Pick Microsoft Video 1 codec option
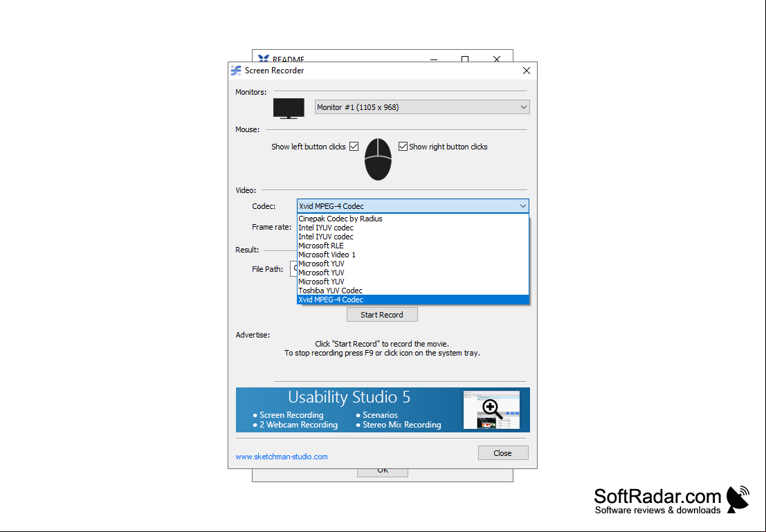Viewport: 766px width, 532px height. tap(413, 255)
